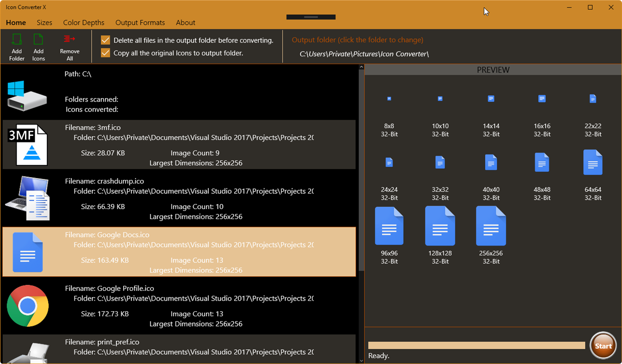Switch to the Home tab

16,22
